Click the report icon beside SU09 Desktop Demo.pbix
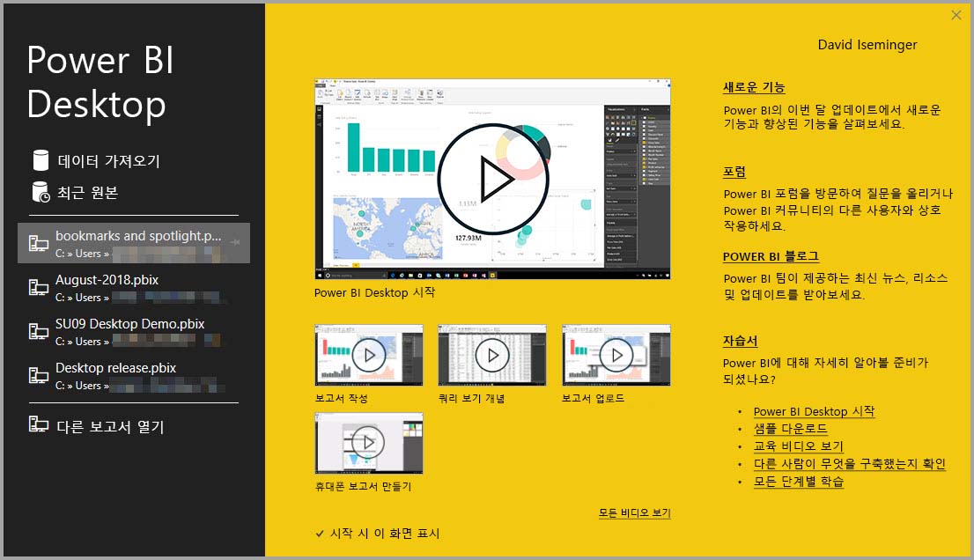This screenshot has height=560, width=974. pos(39,332)
